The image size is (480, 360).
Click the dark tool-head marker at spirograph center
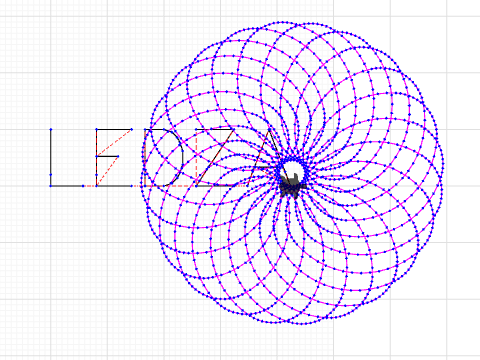[x=292, y=187]
